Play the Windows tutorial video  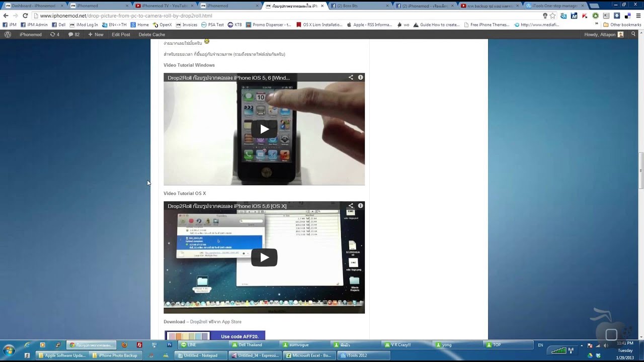[x=264, y=129]
